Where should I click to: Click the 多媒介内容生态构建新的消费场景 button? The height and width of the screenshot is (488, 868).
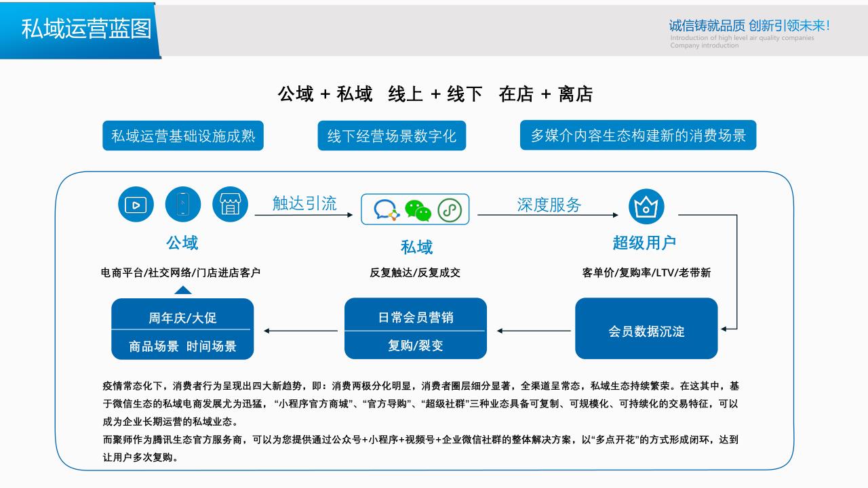coord(638,135)
